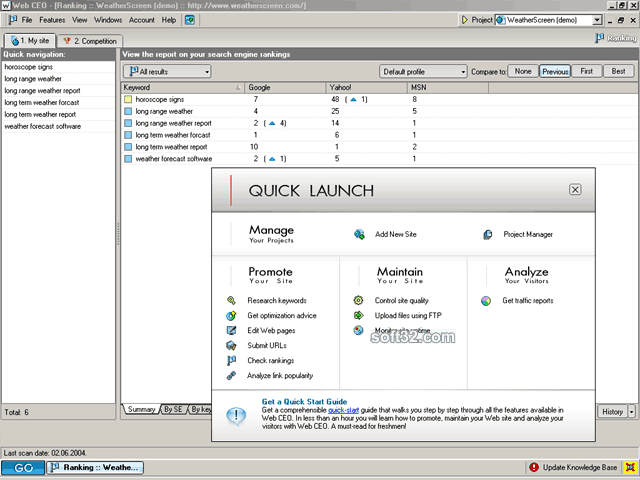Click the Add New Site globe icon
This screenshot has width=640, height=480.
click(x=359, y=234)
